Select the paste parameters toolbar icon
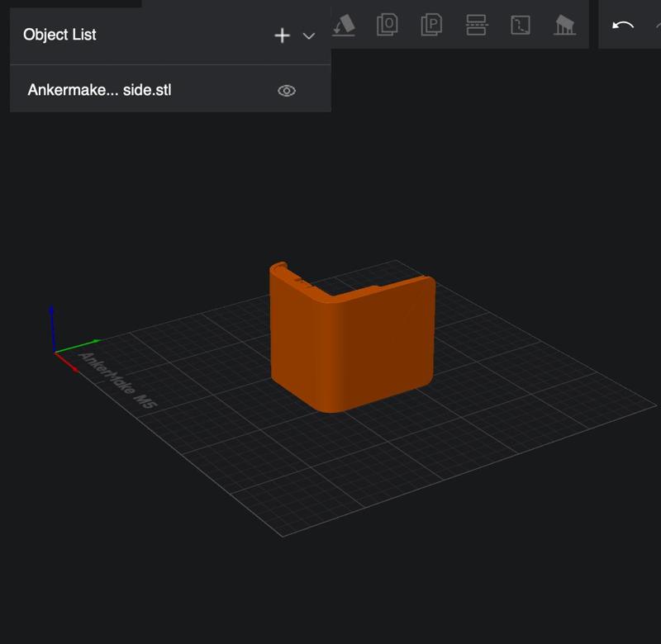 coord(432,25)
